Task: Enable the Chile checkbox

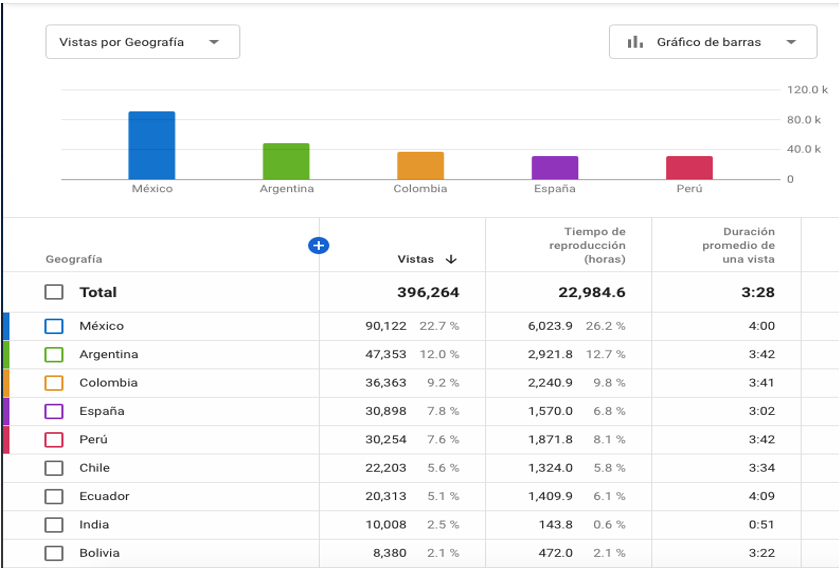Action: (x=54, y=468)
